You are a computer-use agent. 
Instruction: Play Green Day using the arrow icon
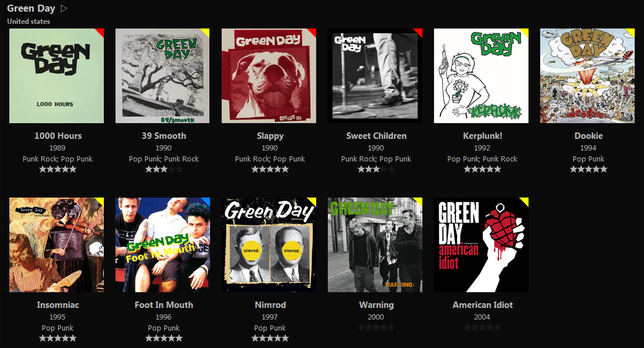[x=64, y=8]
